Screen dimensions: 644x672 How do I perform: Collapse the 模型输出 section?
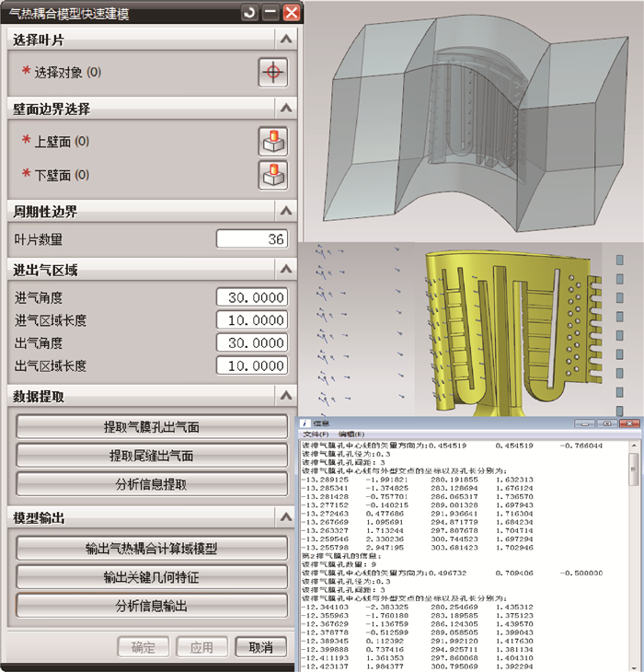click(x=286, y=516)
